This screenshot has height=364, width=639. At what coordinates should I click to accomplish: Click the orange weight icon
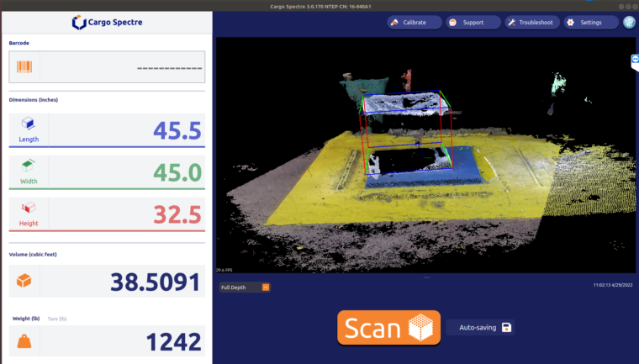point(24,341)
